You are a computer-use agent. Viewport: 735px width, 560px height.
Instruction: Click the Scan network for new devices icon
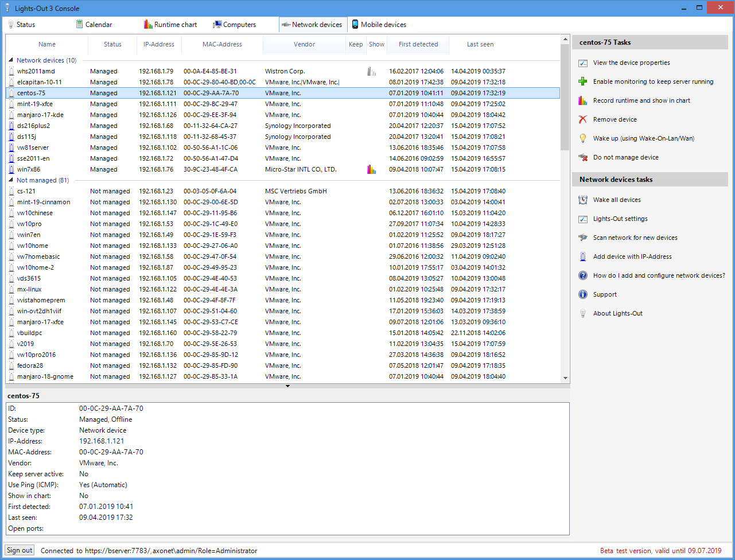point(583,238)
